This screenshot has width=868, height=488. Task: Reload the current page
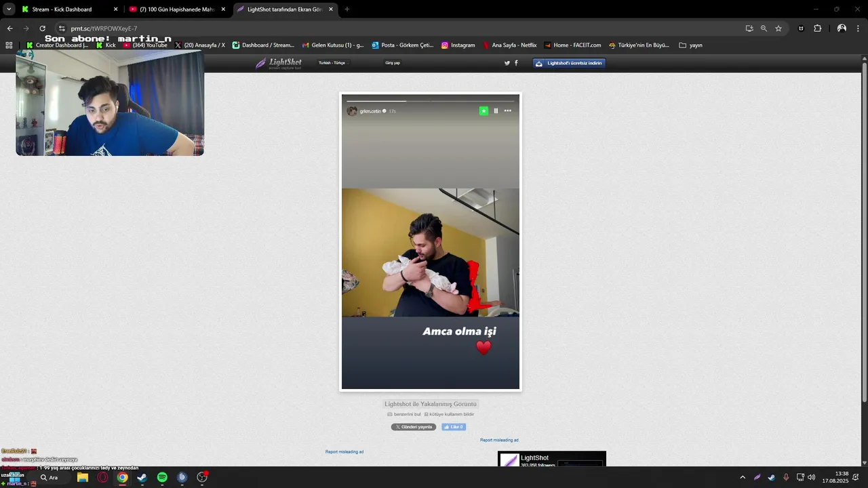[x=43, y=28]
